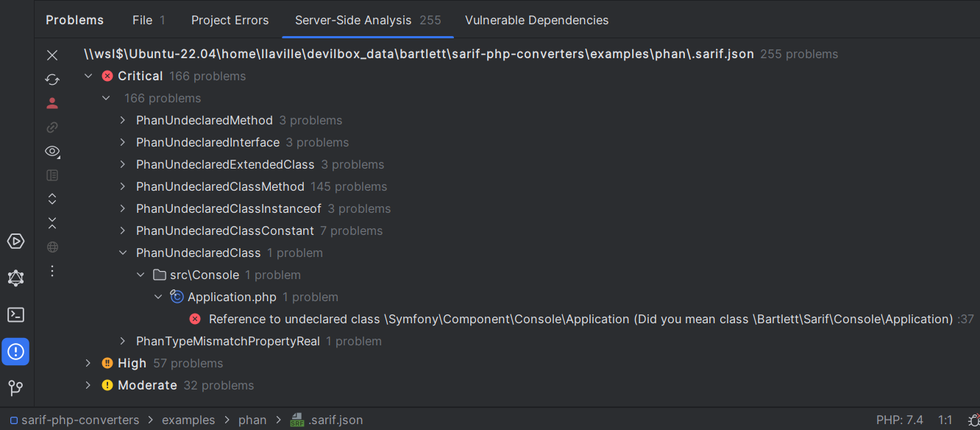Collapse all nodes in the problems tree
Image resolution: width=980 pixels, height=430 pixels.
coord(52,222)
